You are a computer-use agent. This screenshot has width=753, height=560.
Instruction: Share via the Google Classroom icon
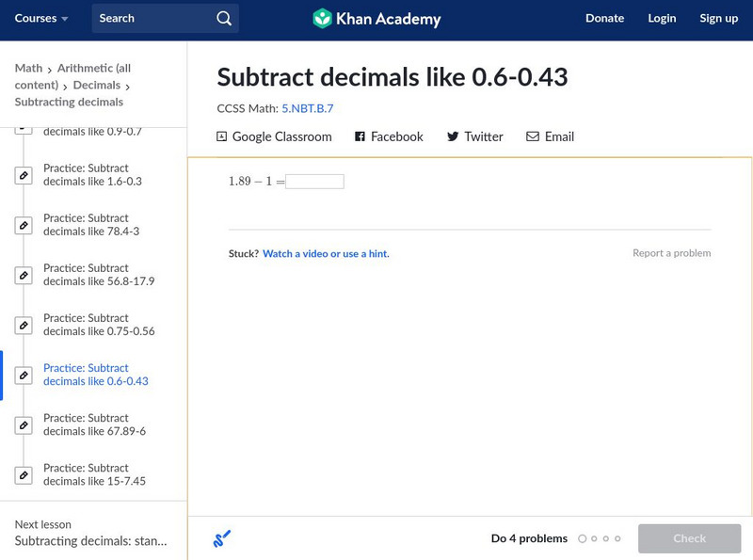[x=222, y=136]
